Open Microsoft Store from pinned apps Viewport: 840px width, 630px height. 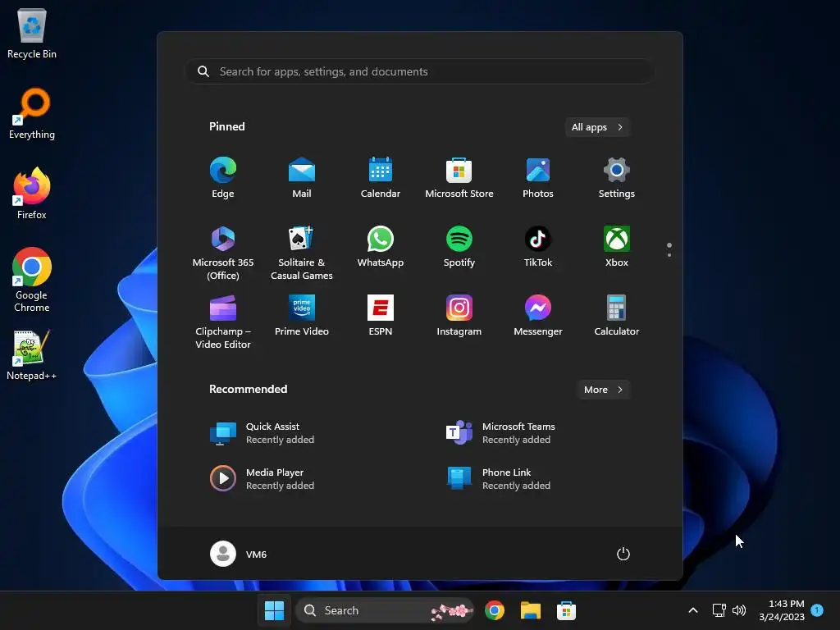pos(459,178)
